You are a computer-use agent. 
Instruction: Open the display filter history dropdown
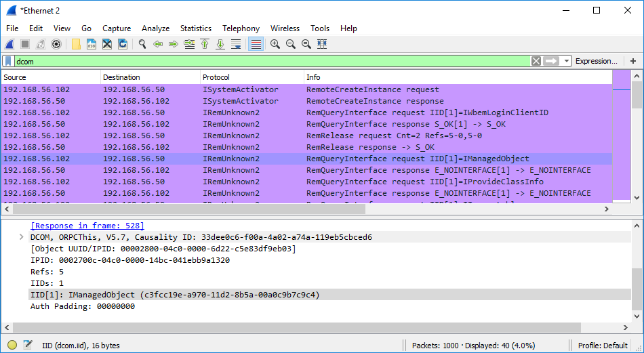tap(567, 61)
